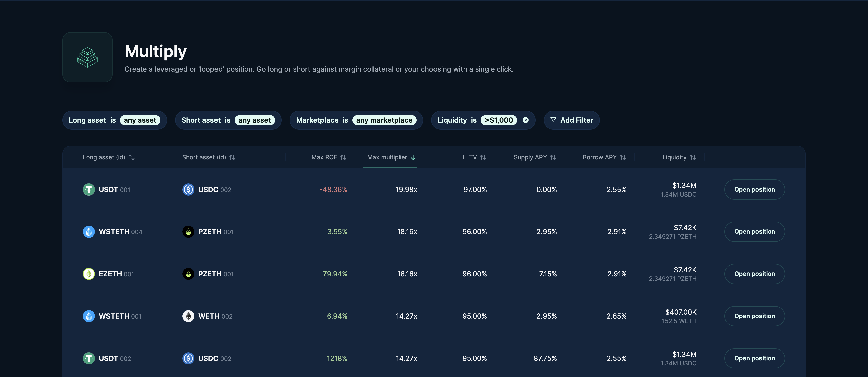This screenshot has height=377, width=868.
Task: Remove the Liquidity filter via x icon
Action: click(x=525, y=120)
